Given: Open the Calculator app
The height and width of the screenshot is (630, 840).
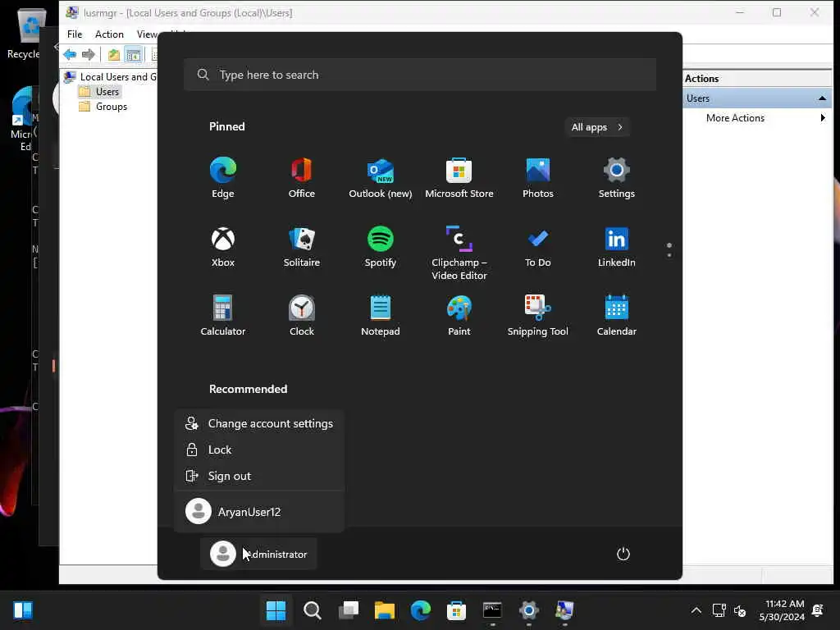Looking at the screenshot, I should 223,316.
